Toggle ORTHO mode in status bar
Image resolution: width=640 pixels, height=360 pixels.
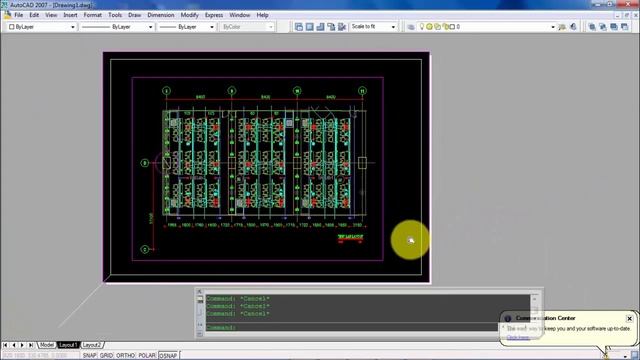pos(125,356)
